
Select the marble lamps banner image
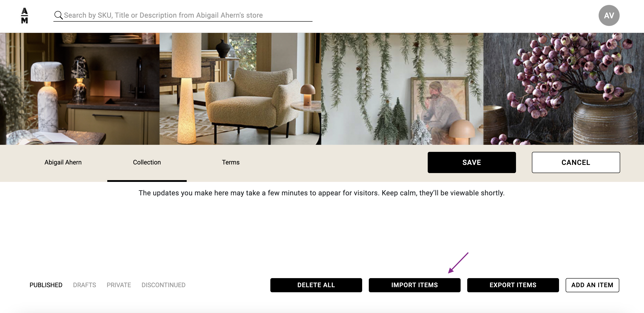tap(80, 89)
